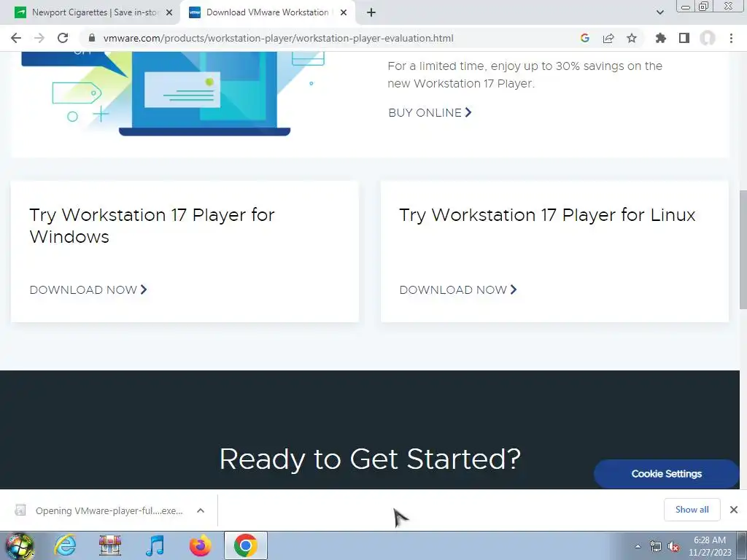Open the tab search dropdown arrow
This screenshot has height=560, width=747.
[659, 12]
